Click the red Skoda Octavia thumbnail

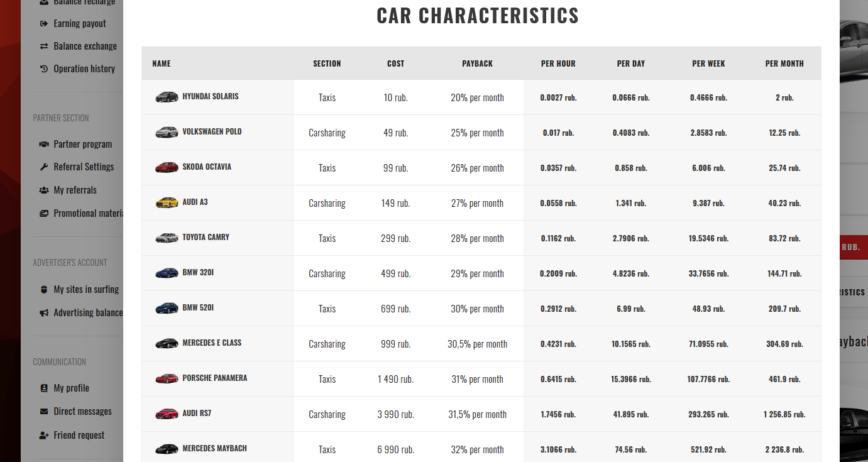[x=167, y=167]
